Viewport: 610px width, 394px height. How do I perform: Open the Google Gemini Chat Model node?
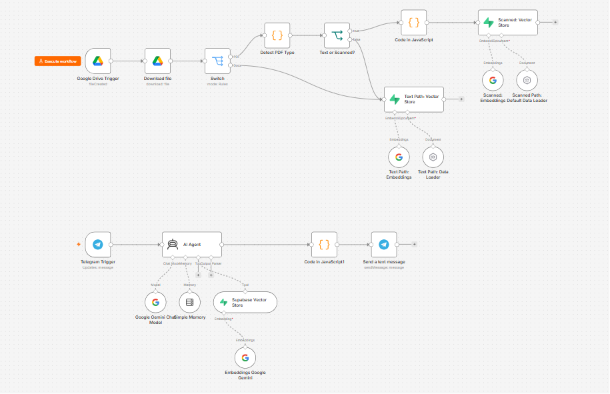click(155, 302)
